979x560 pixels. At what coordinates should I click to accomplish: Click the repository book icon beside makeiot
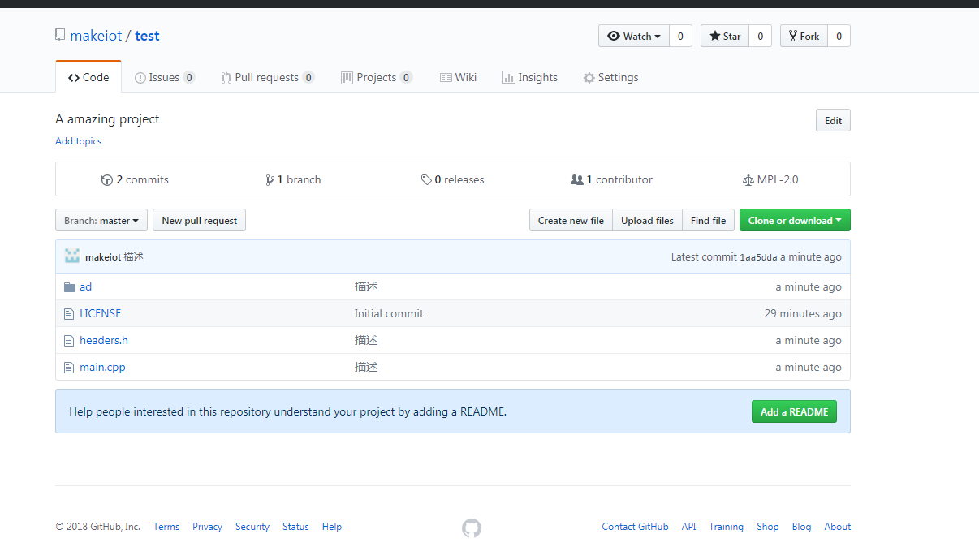coord(60,35)
